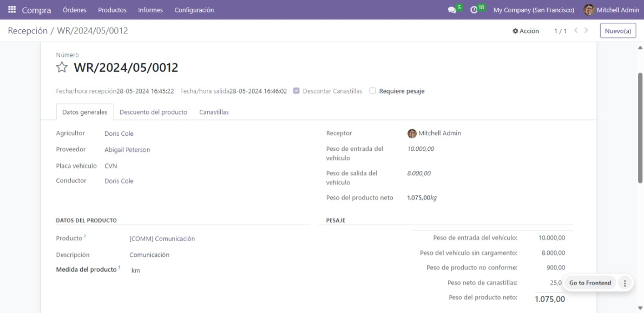Click the Recepción breadcrumb link
The image size is (644, 313).
[x=27, y=31]
